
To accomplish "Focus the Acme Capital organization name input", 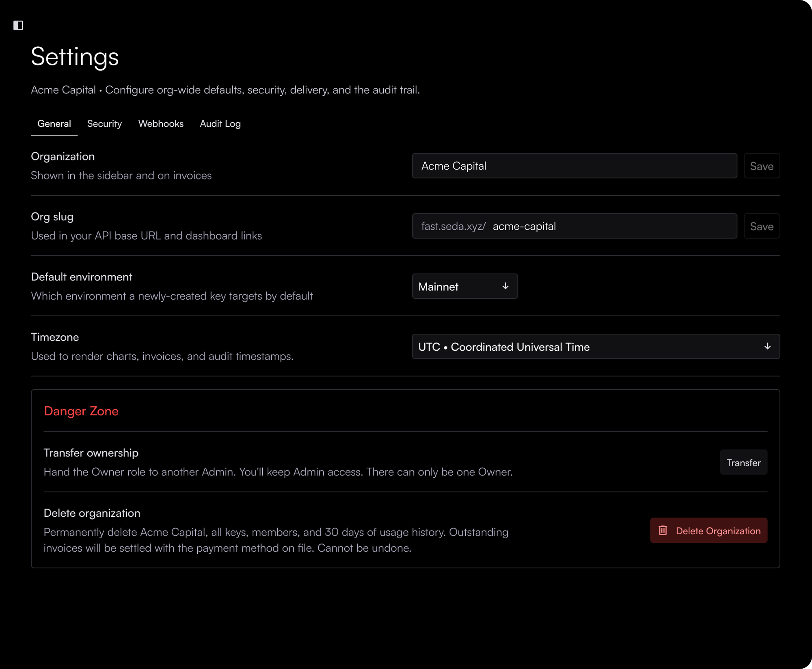I will (574, 166).
